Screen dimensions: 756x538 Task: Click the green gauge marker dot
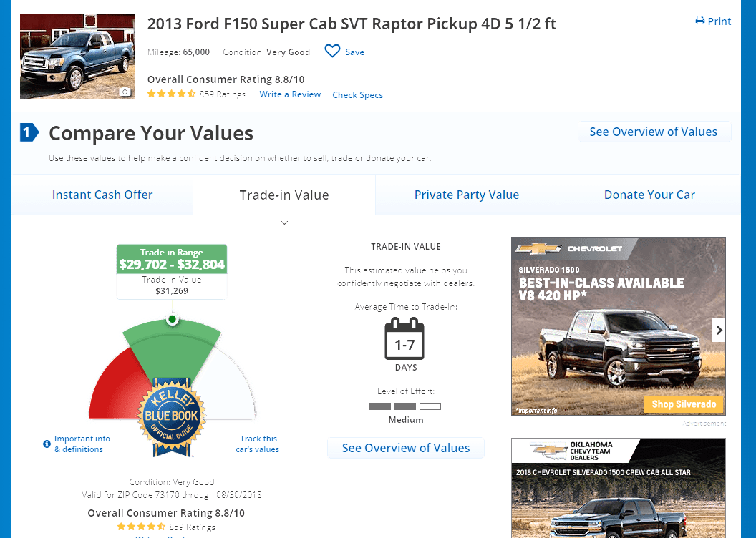pyautogui.click(x=172, y=319)
